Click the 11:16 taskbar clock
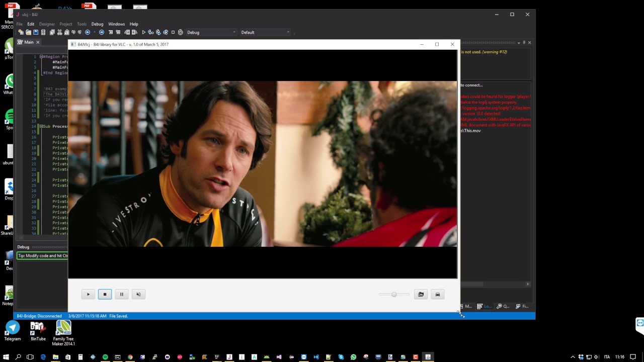 pyautogui.click(x=620, y=357)
